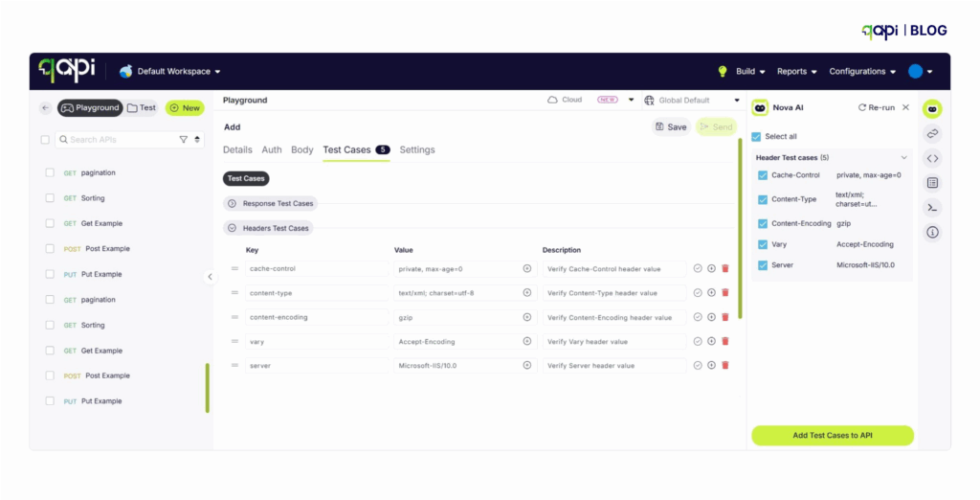Click the lightbulb icon in top bar

(723, 72)
